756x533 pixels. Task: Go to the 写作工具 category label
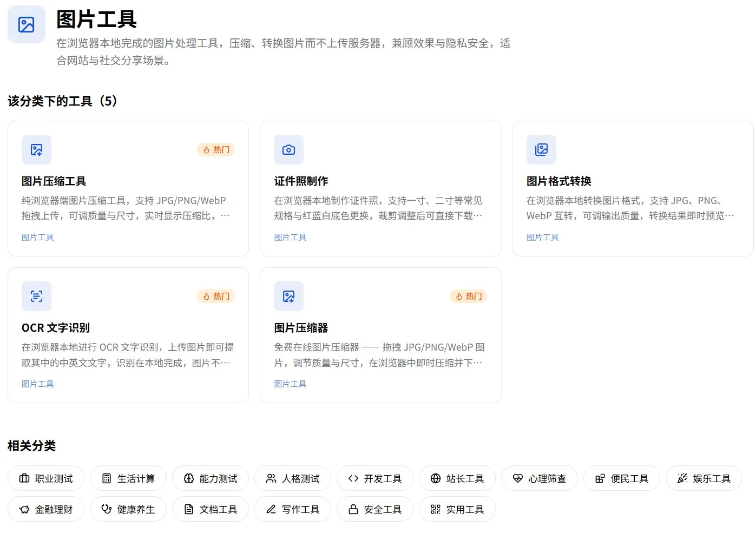[301, 509]
